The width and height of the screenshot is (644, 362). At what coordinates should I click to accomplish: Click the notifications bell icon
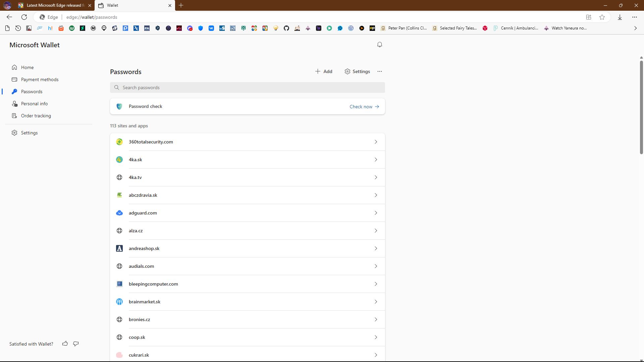380,45
